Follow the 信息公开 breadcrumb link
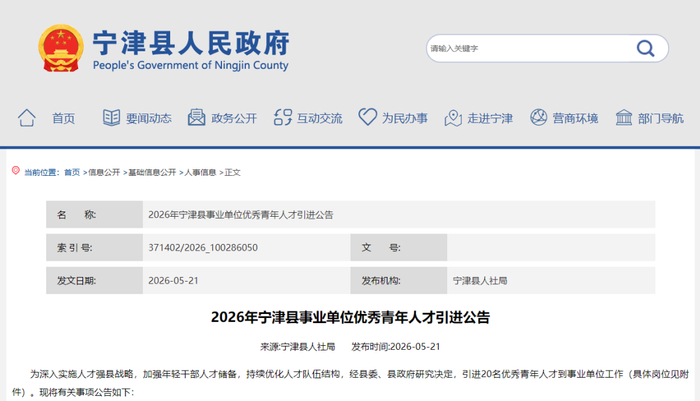 pyautogui.click(x=104, y=172)
